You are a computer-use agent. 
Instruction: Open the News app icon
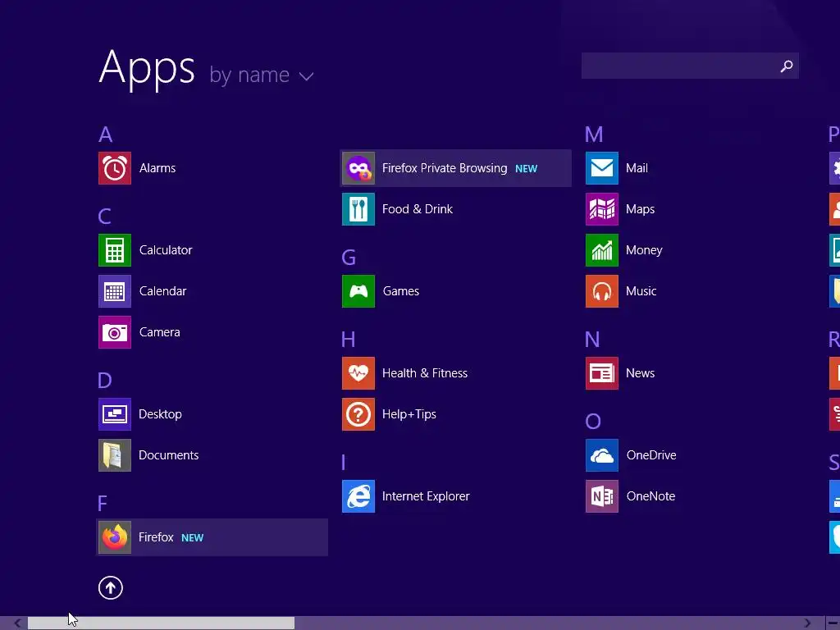click(x=602, y=373)
